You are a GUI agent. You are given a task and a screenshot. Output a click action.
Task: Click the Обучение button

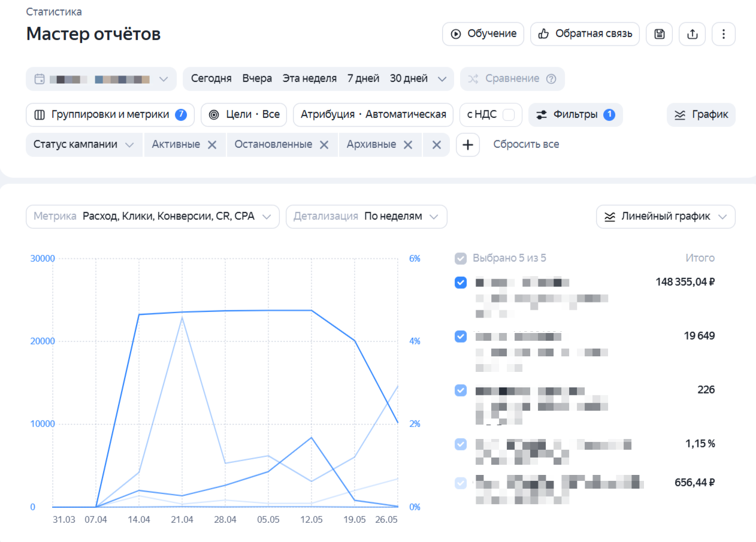(483, 34)
